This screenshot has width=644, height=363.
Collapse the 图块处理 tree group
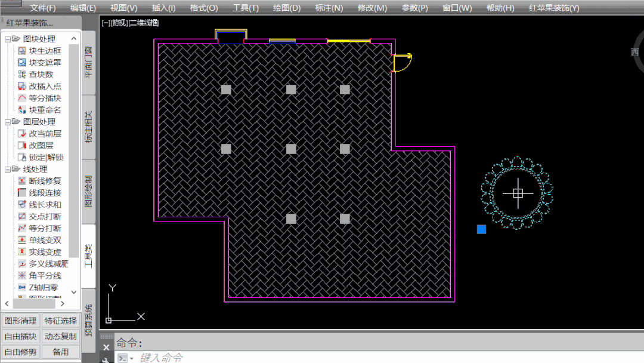(8, 39)
